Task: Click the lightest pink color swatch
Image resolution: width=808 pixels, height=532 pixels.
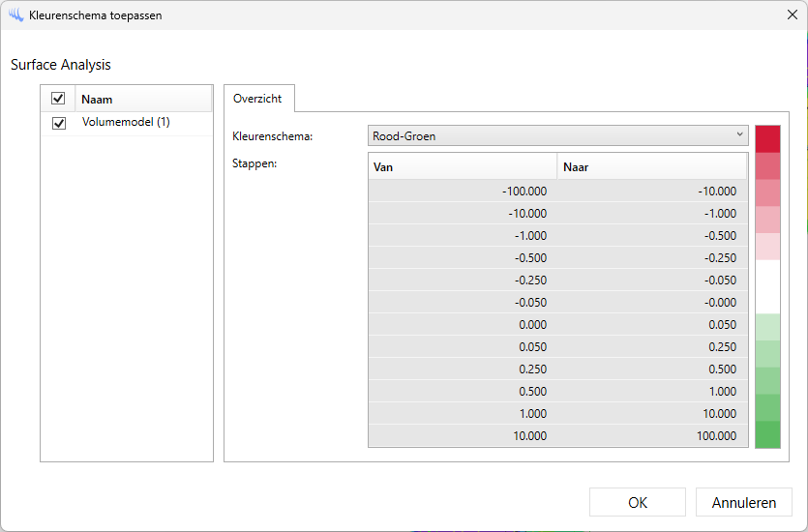Action: pos(767,246)
